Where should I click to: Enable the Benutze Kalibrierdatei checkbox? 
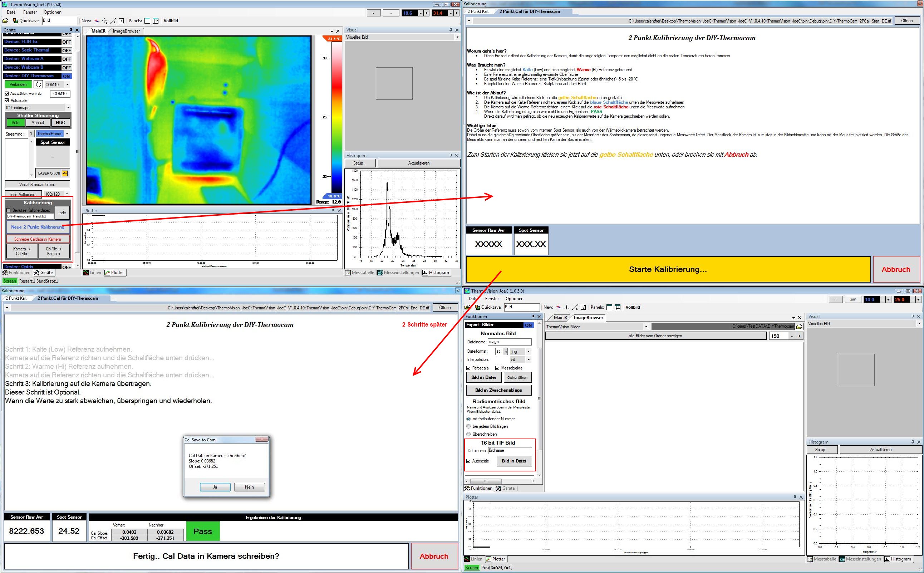[9, 210]
